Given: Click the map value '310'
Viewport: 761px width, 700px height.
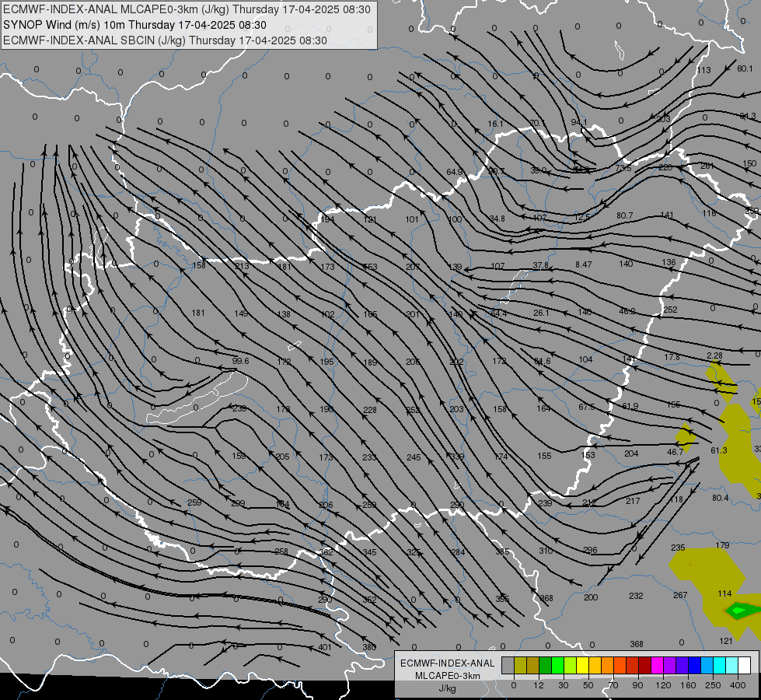Looking at the screenshot, I should point(546,551).
